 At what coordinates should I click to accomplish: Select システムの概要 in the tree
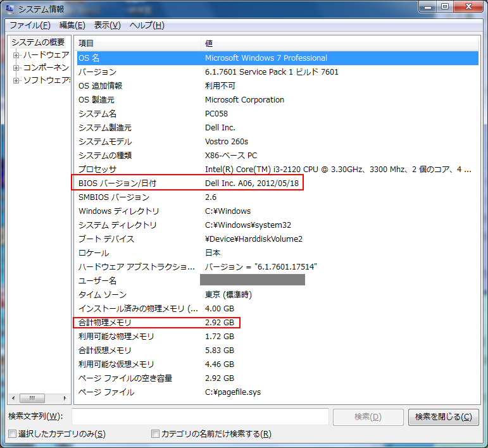38,42
